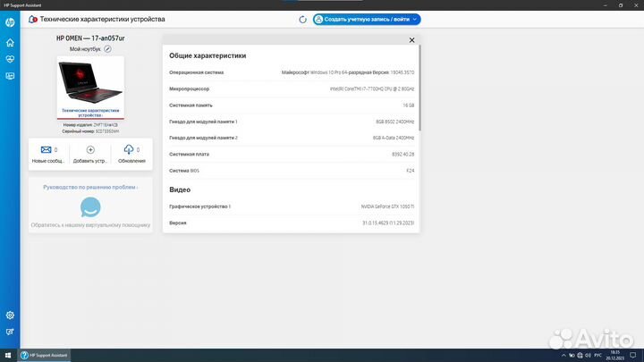Refresh device specifications
The height and width of the screenshot is (362, 644).
302,20
